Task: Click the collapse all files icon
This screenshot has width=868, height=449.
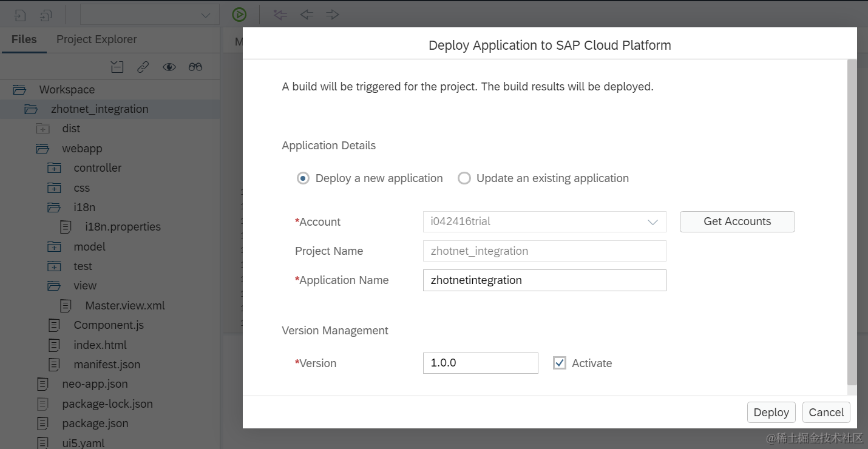Action: 117,67
